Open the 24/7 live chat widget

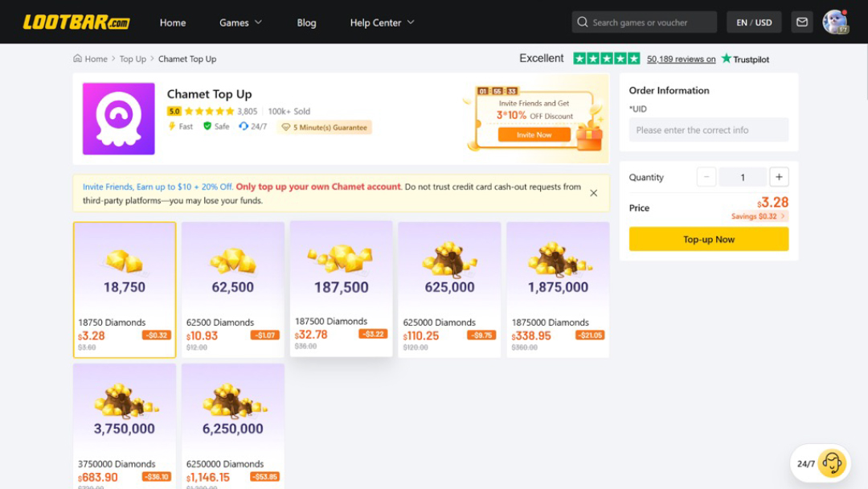point(821,463)
